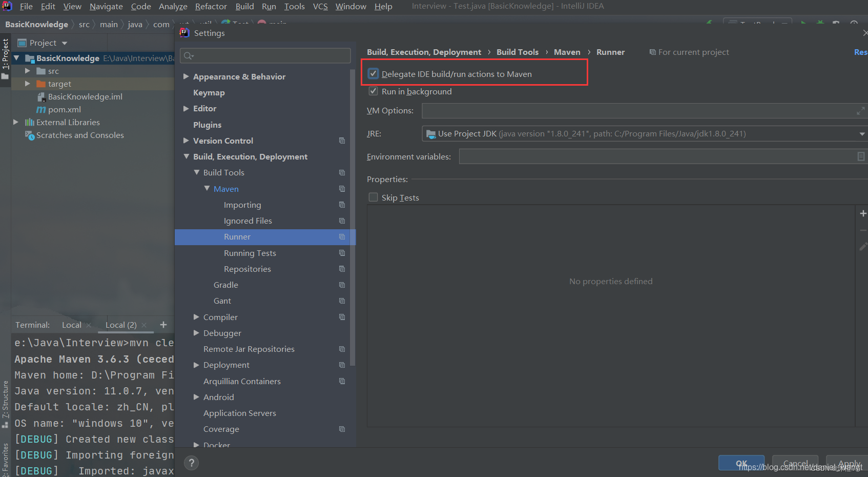Open the File menu
Image resolution: width=868 pixels, height=477 pixels.
coord(26,6)
